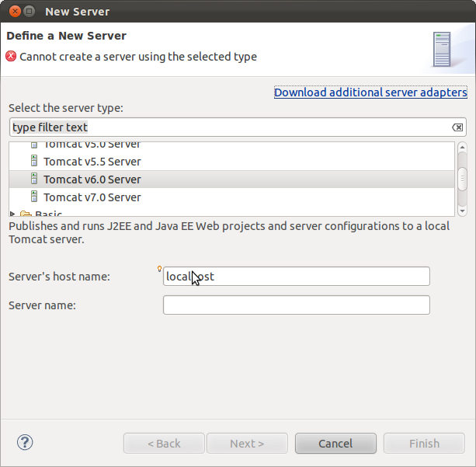Screen dimensions: 476x467
Task: Click the server list scroll-down arrow
Action: point(462,211)
